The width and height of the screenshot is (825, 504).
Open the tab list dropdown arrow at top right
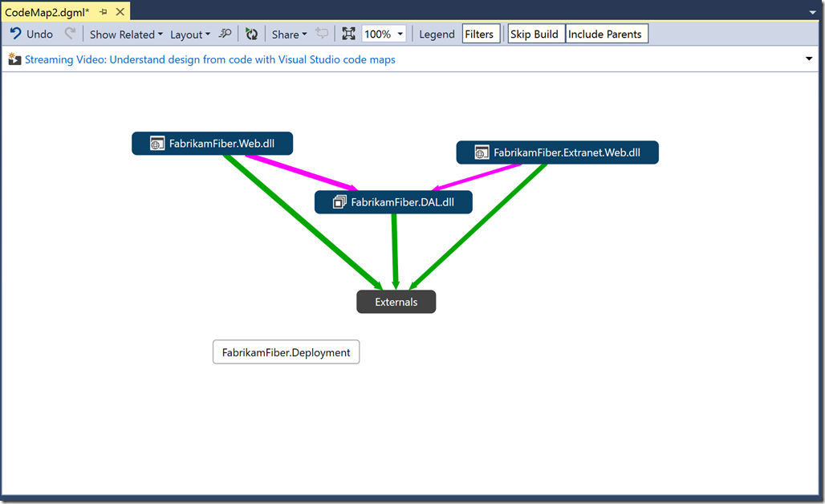813,12
